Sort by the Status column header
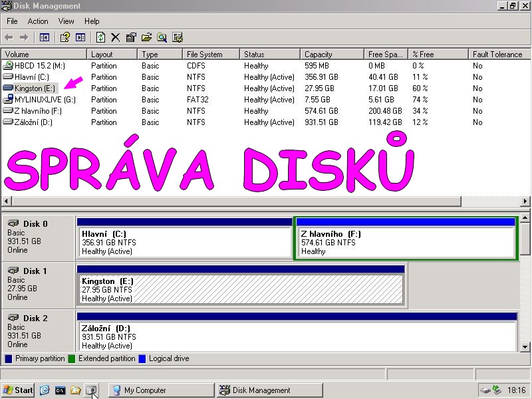 (x=270, y=55)
